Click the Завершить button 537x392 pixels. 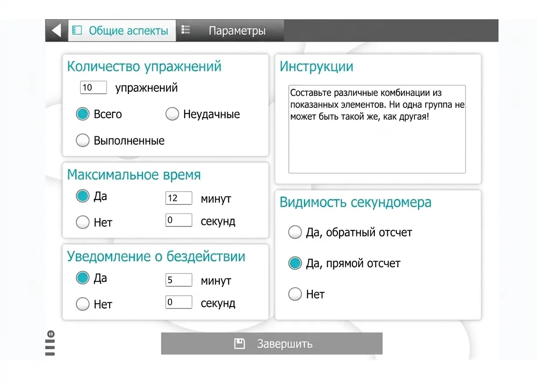tap(272, 343)
